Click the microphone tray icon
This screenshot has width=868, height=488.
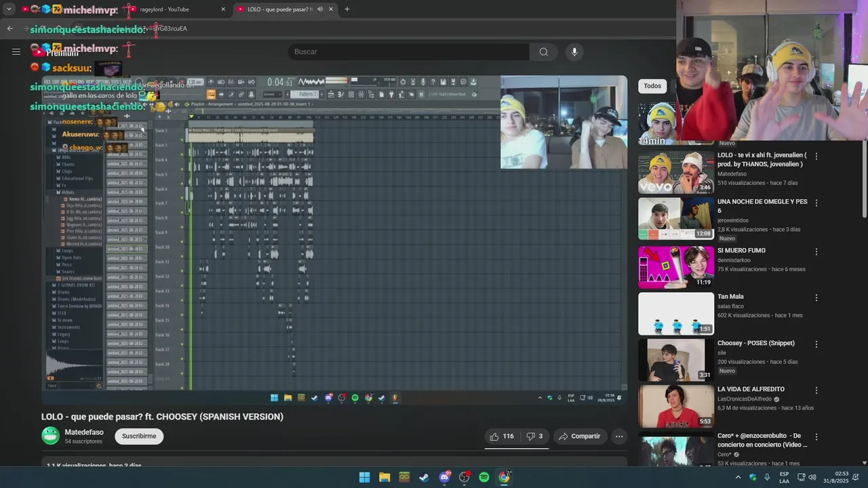pyautogui.click(x=767, y=477)
